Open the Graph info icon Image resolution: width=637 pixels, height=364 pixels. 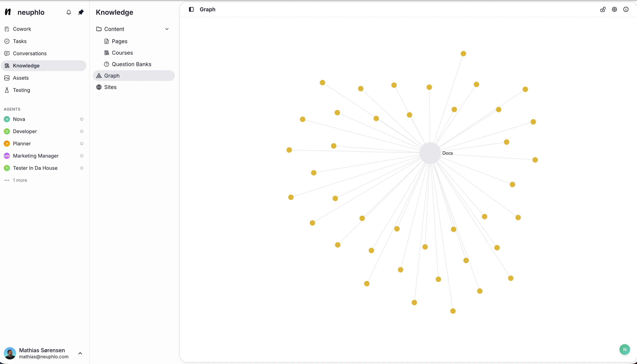tap(626, 9)
